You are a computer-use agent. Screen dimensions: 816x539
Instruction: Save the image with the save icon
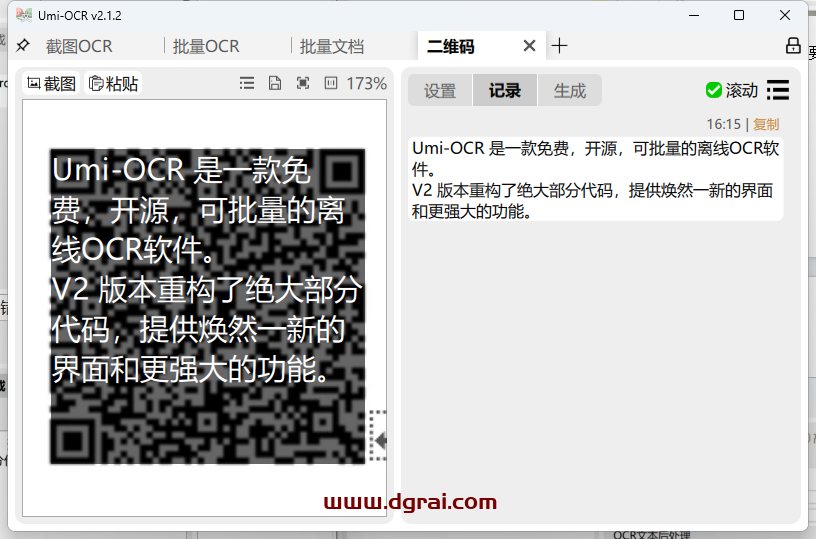coord(275,83)
